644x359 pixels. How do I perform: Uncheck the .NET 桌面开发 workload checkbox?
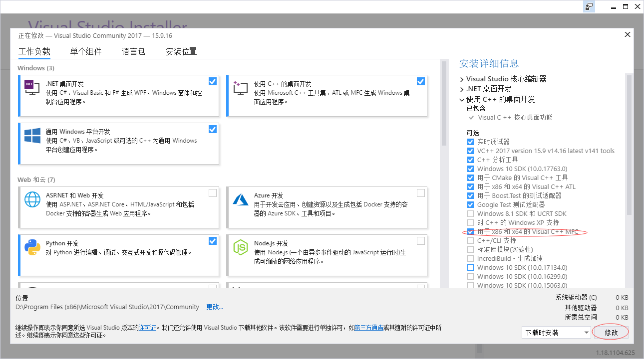pyautogui.click(x=213, y=81)
